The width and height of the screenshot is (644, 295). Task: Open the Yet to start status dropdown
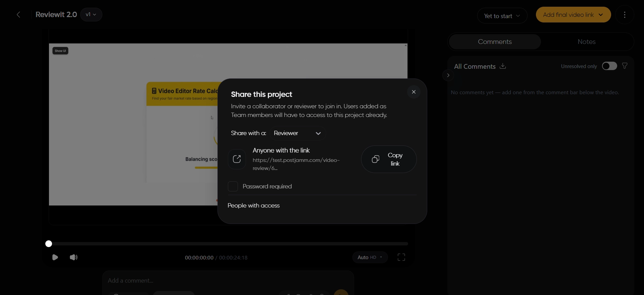pos(502,16)
